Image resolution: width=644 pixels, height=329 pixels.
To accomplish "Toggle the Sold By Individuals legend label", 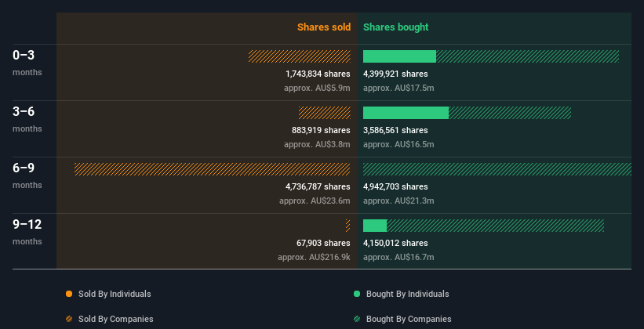I will point(115,294).
